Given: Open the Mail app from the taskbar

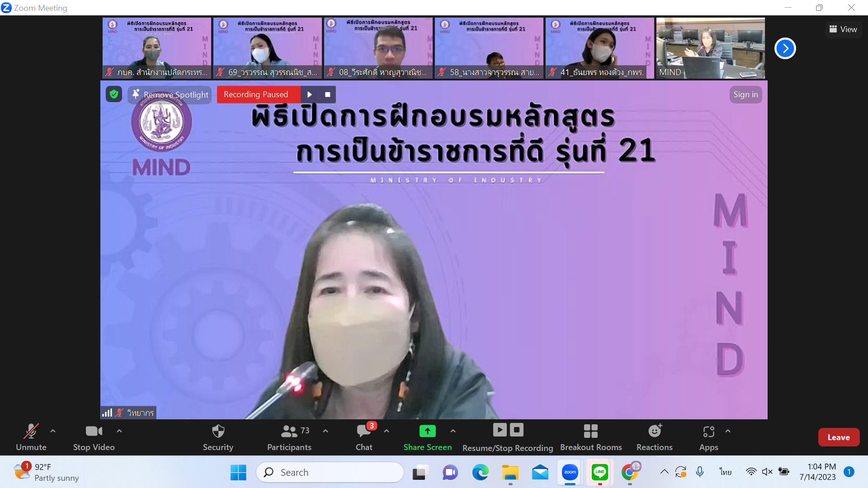Looking at the screenshot, I should [540, 472].
